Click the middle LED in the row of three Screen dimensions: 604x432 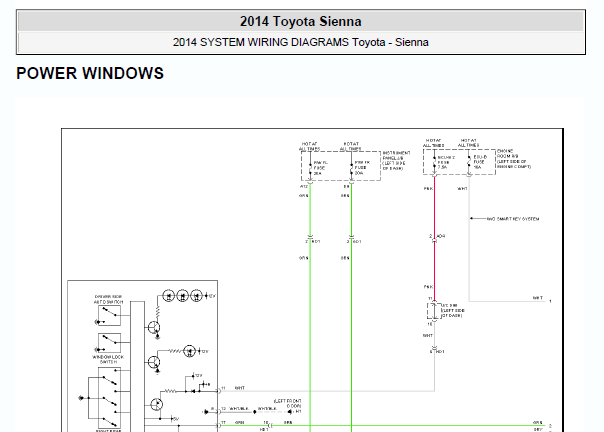[183, 296]
